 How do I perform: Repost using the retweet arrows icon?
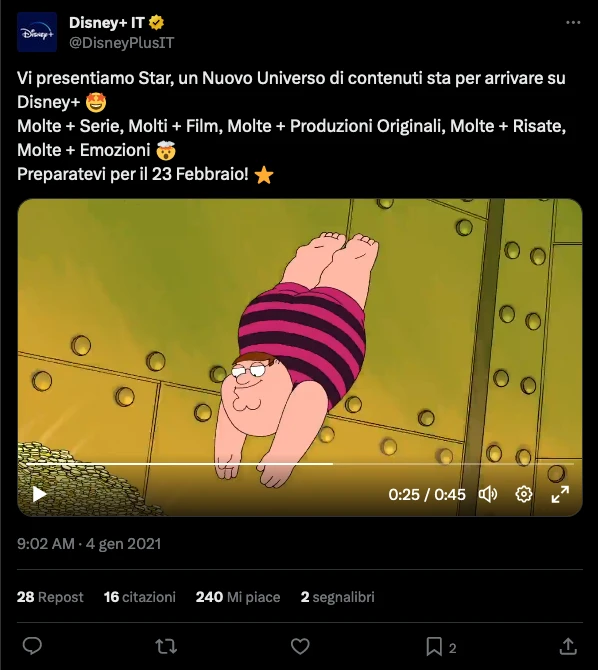pos(166,646)
